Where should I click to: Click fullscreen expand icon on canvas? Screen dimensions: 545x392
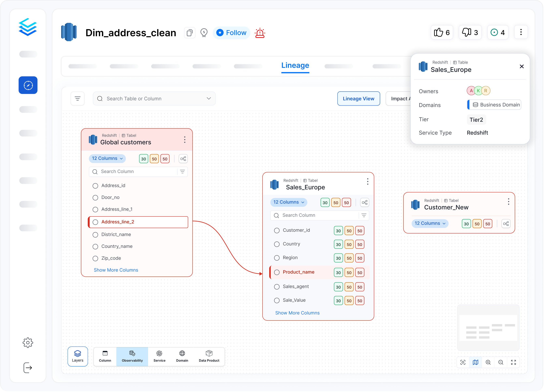tap(513, 362)
